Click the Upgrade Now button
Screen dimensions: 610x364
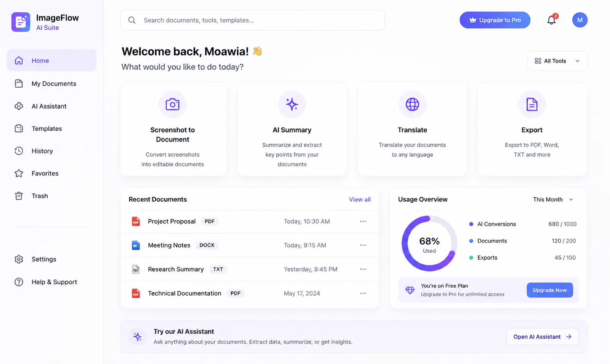550,290
